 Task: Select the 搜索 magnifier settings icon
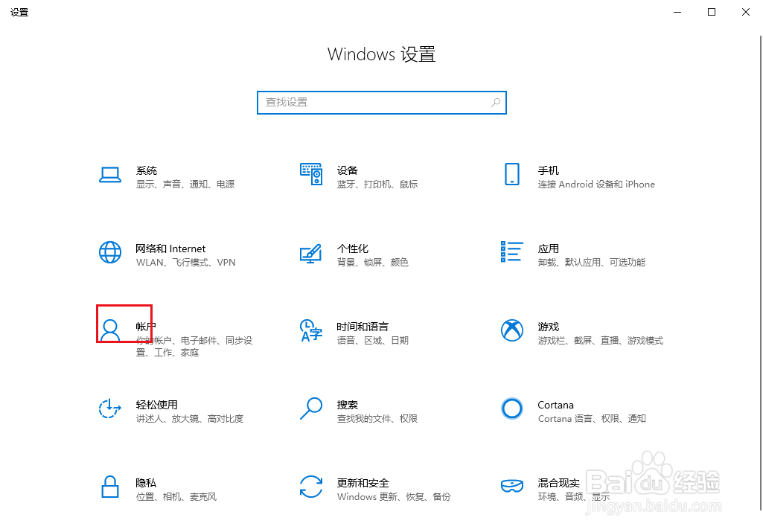310,408
